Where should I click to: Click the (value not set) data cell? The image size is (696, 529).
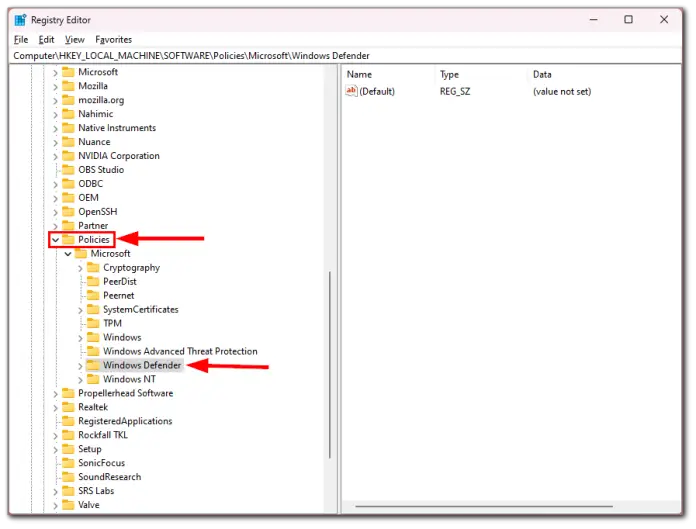coord(562,91)
